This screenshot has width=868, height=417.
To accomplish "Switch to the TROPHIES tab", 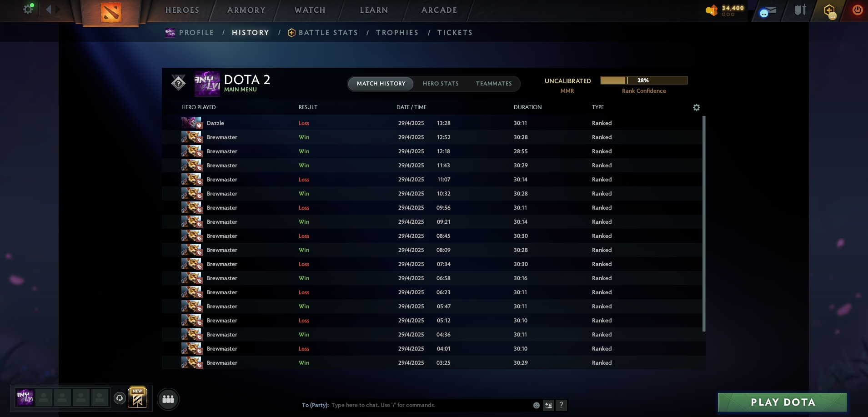I will click(397, 33).
